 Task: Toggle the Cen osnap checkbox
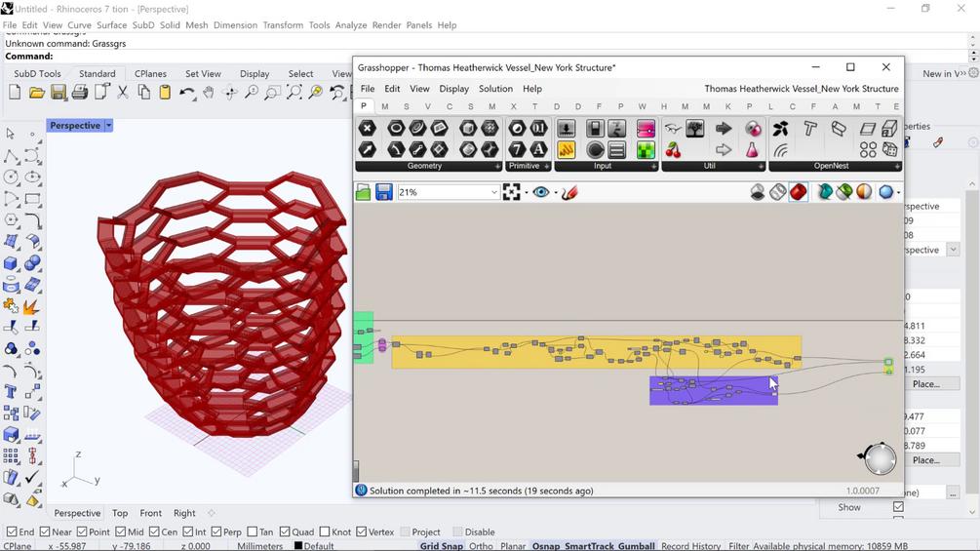154,531
